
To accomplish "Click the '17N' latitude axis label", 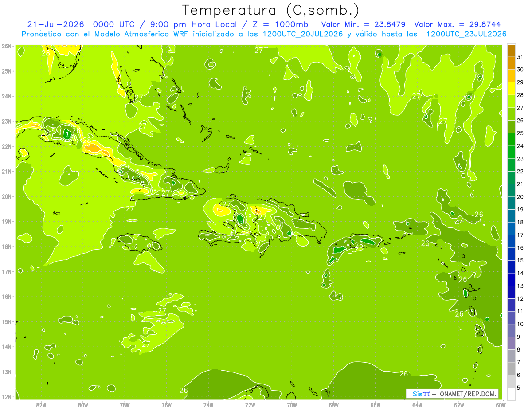I will pyautogui.click(x=7, y=271).
